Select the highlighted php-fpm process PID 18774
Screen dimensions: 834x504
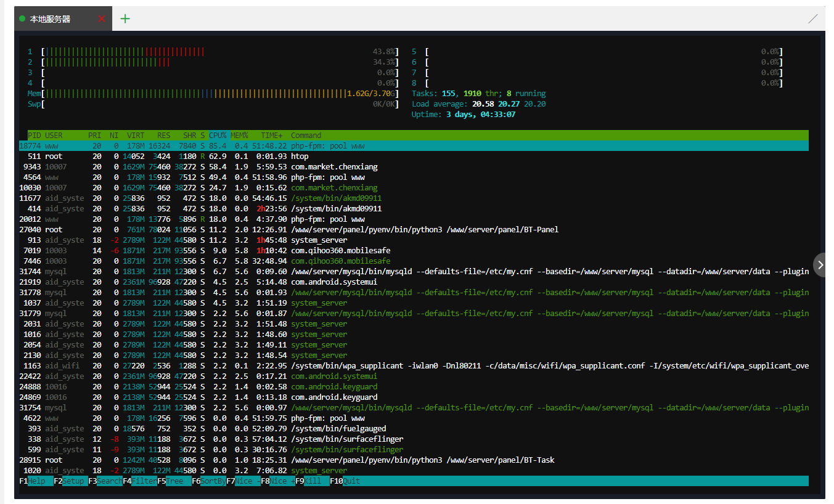coord(414,145)
